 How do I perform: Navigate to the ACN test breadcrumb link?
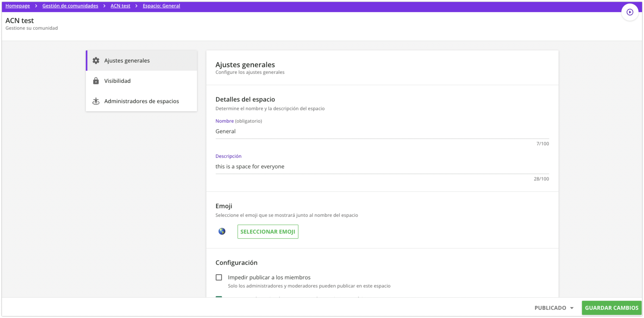(x=120, y=6)
